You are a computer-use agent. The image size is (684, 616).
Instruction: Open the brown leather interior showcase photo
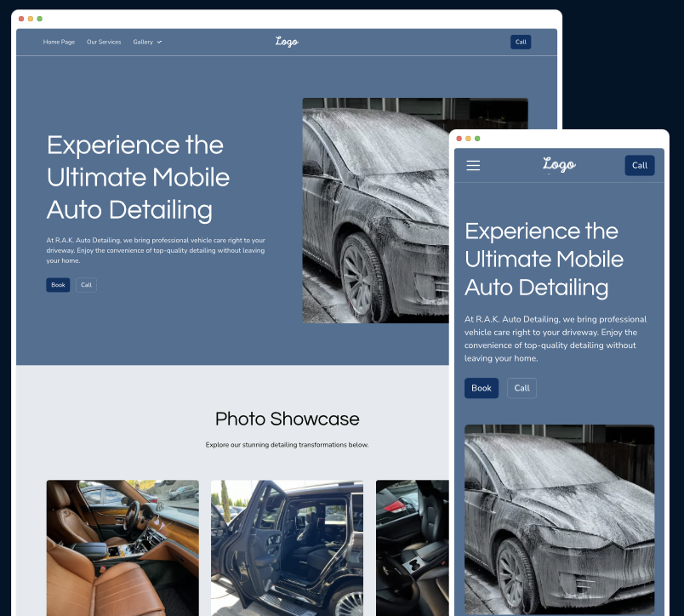coord(123,548)
